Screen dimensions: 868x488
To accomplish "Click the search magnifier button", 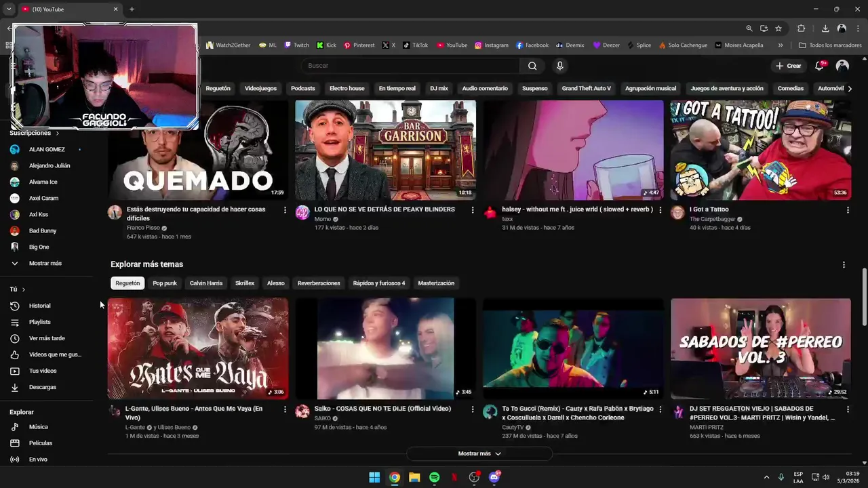I will (532, 66).
